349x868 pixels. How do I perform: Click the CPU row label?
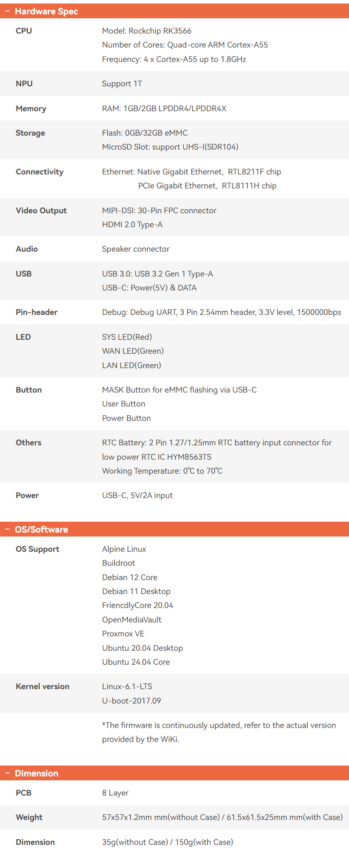pyautogui.click(x=24, y=31)
